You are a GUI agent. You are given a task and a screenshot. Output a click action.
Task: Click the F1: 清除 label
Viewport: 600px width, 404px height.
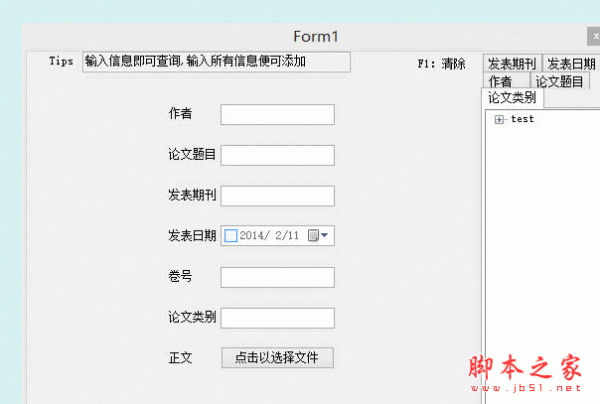[x=441, y=64]
